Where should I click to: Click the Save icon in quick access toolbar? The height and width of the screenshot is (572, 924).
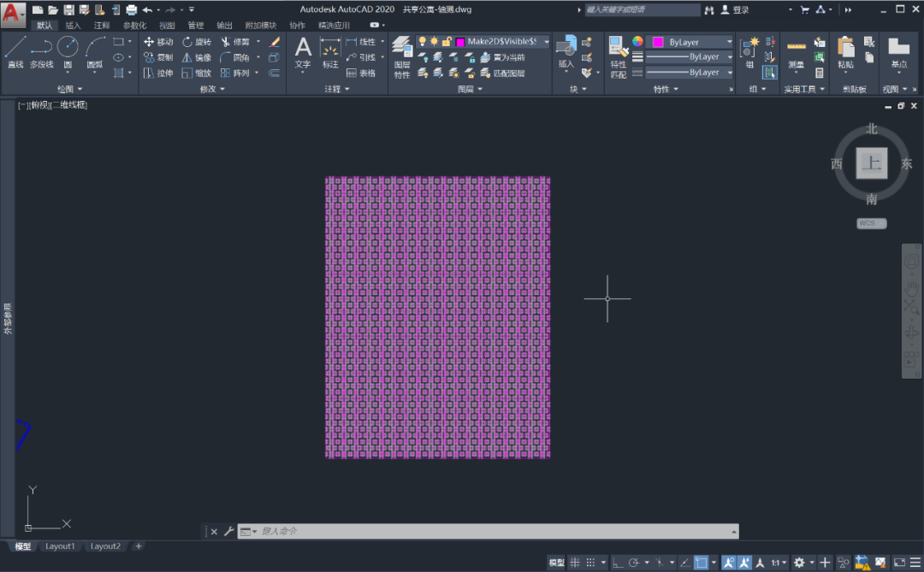[69, 9]
